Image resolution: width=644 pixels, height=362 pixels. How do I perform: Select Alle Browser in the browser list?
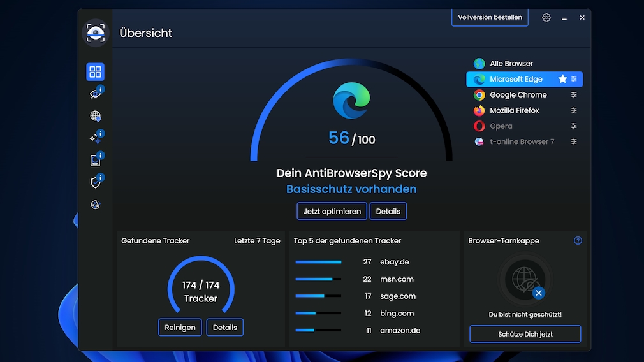coord(525,64)
